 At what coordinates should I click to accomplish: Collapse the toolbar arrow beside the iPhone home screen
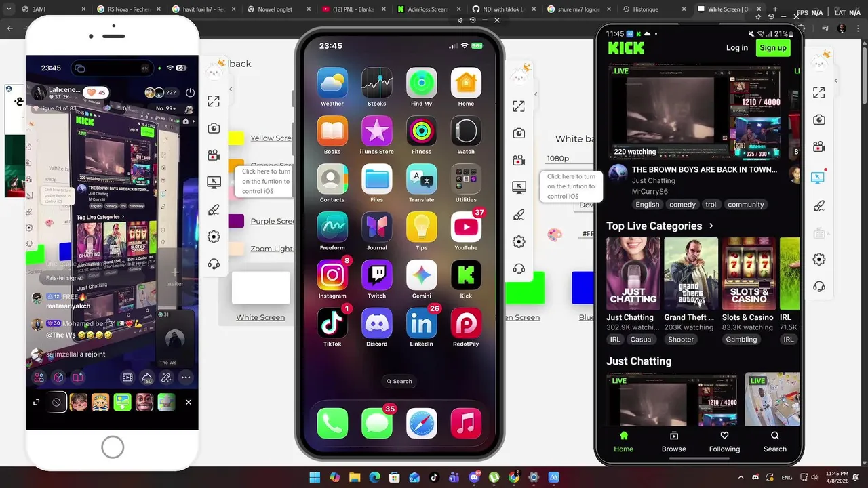pyautogui.click(x=536, y=94)
